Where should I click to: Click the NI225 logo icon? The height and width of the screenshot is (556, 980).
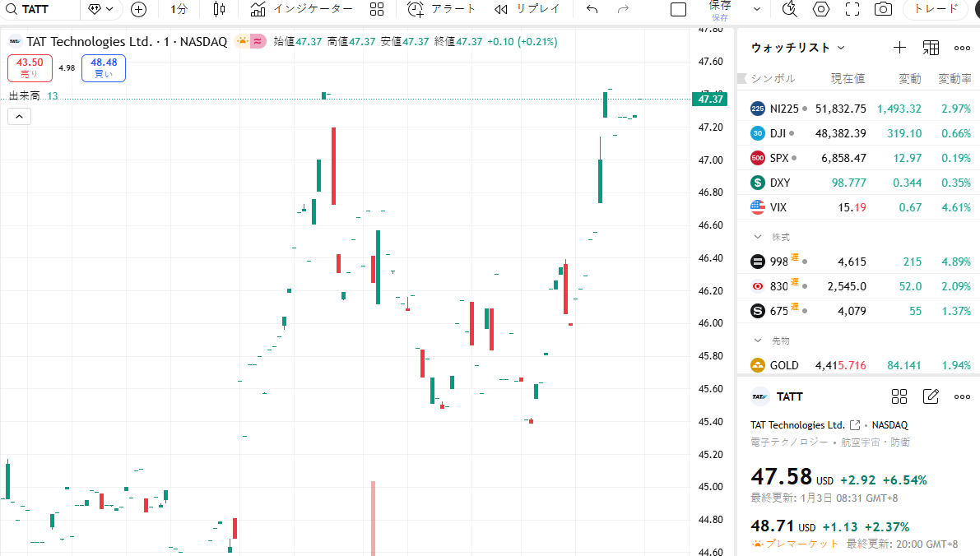coord(758,109)
